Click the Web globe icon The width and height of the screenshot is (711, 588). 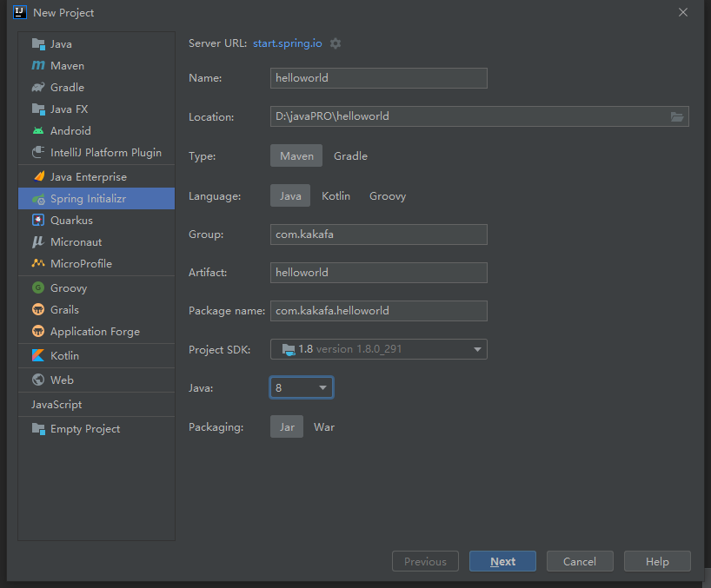coord(38,380)
